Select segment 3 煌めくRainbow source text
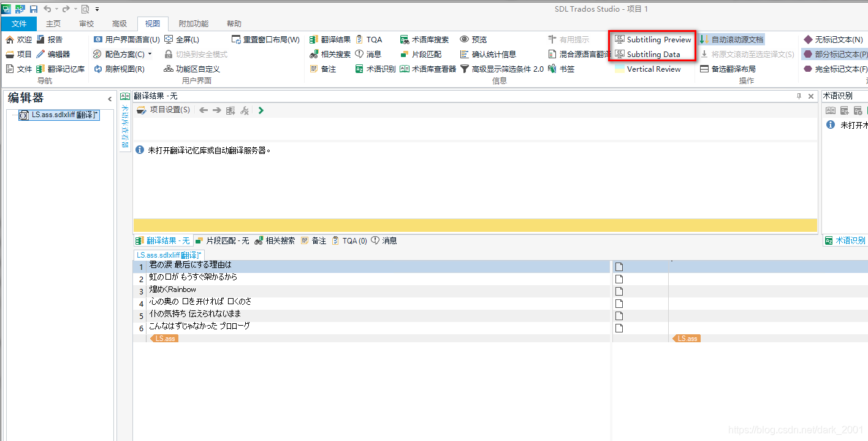Screen dimensions: 868x441 point(173,290)
